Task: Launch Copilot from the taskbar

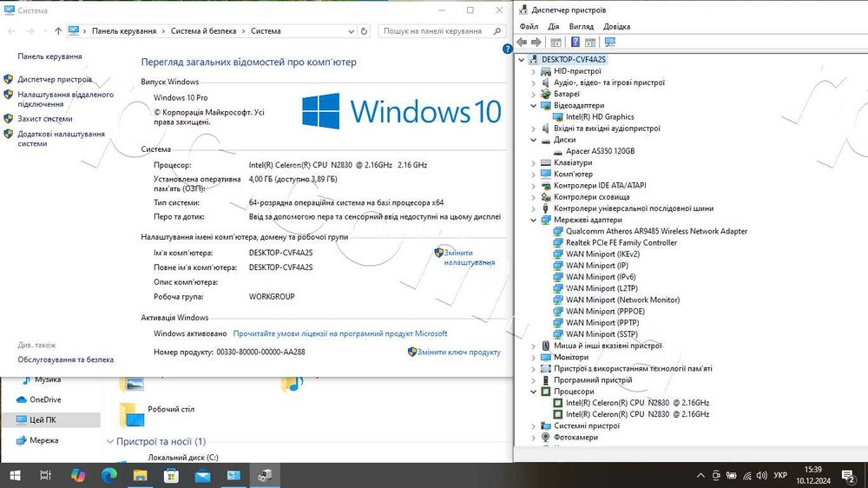Action: 78,475
